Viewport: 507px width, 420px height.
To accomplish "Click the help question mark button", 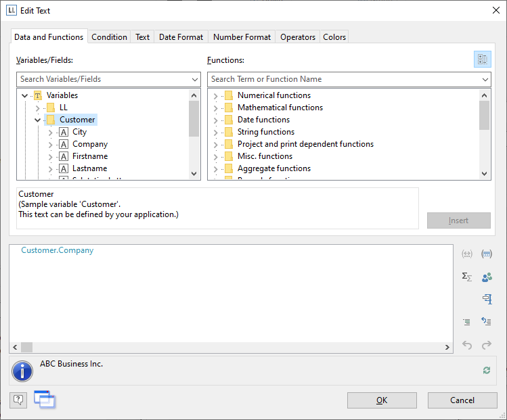I will (18, 400).
